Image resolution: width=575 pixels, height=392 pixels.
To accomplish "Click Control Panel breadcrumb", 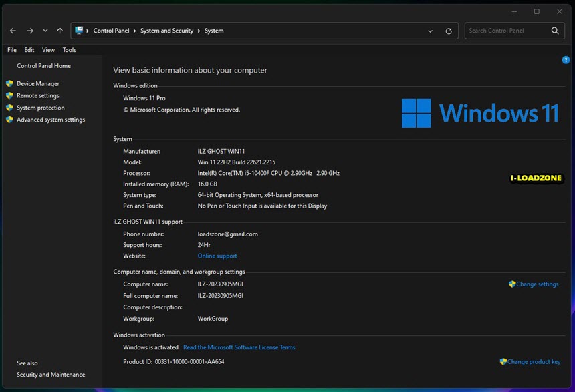I will point(111,31).
